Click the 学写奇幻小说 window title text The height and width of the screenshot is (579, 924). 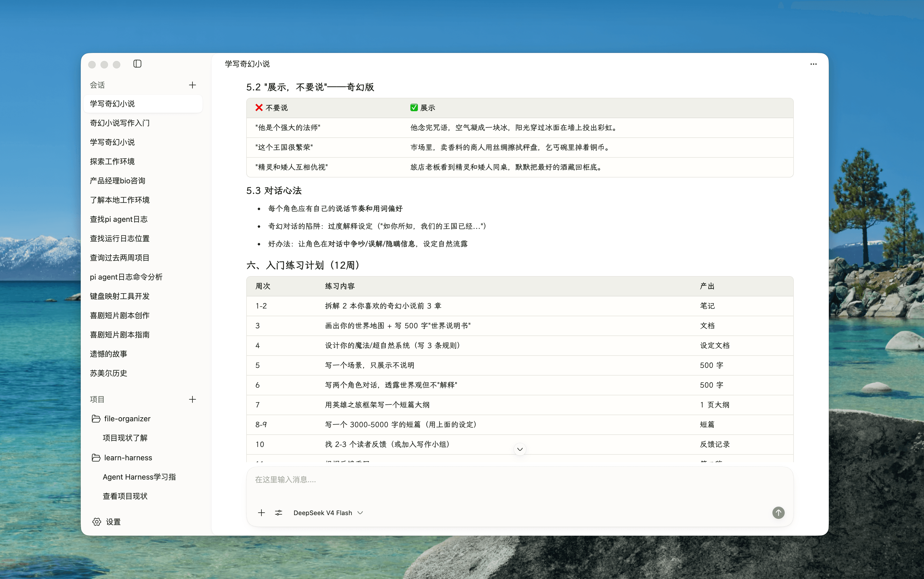coord(247,64)
